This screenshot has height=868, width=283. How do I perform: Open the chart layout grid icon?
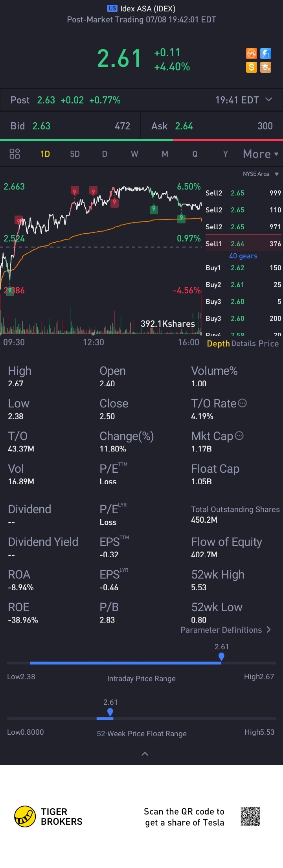tap(15, 154)
